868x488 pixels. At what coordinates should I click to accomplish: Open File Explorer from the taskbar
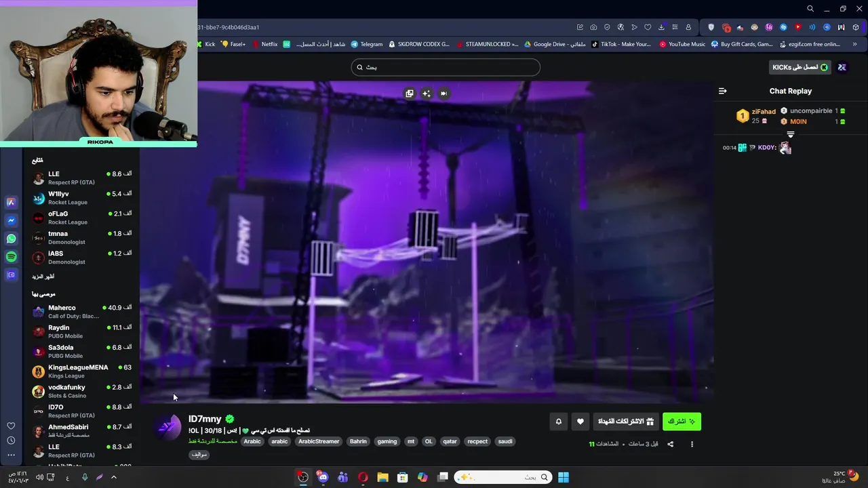click(x=382, y=477)
